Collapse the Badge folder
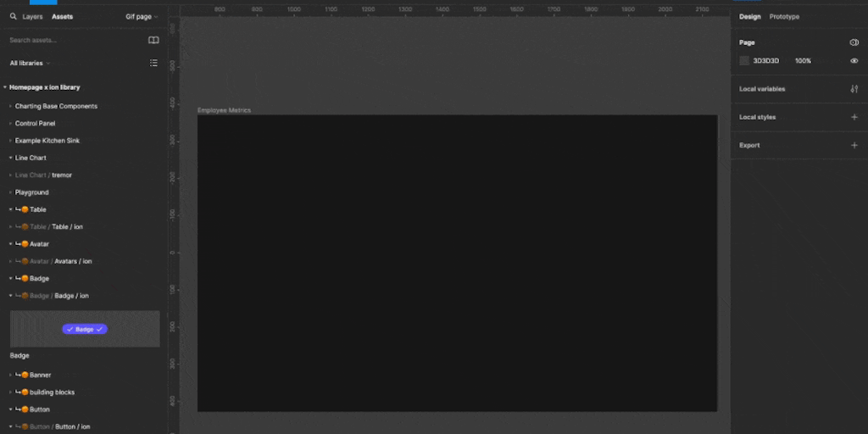This screenshot has width=868, height=434. click(x=10, y=278)
